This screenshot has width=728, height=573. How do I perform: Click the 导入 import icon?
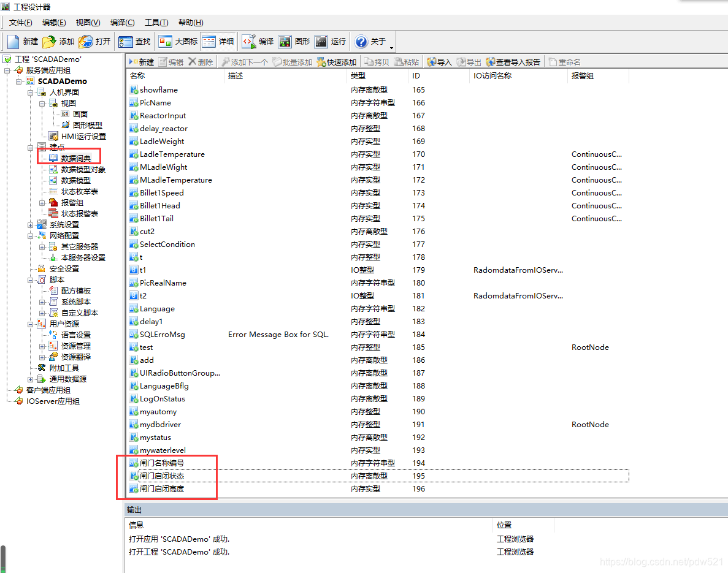click(439, 62)
